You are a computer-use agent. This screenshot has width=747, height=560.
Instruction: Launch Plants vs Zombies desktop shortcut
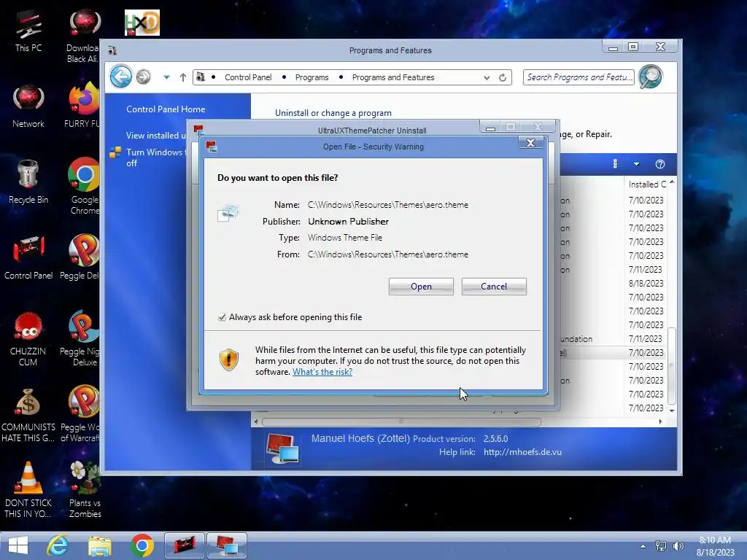tap(85, 491)
